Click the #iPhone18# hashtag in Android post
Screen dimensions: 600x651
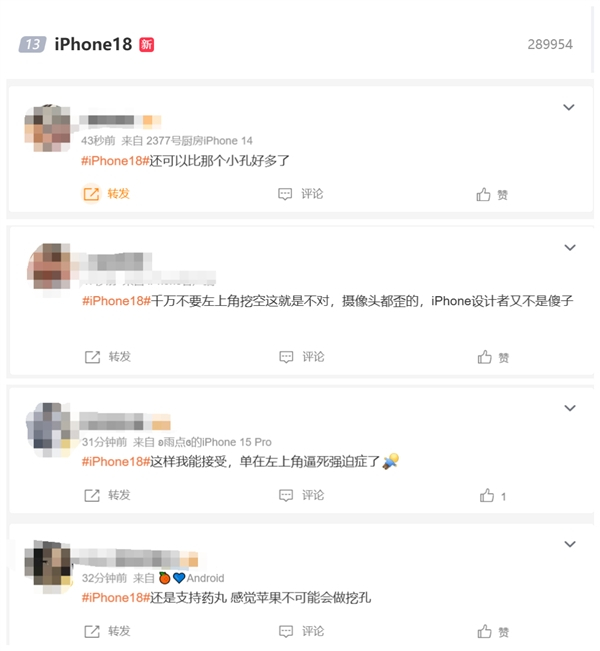click(116, 597)
